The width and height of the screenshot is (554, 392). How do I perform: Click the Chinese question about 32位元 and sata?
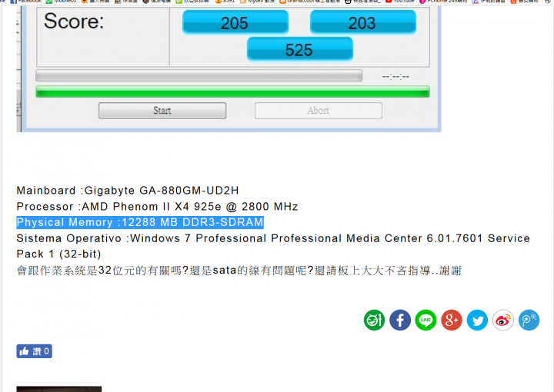point(239,271)
